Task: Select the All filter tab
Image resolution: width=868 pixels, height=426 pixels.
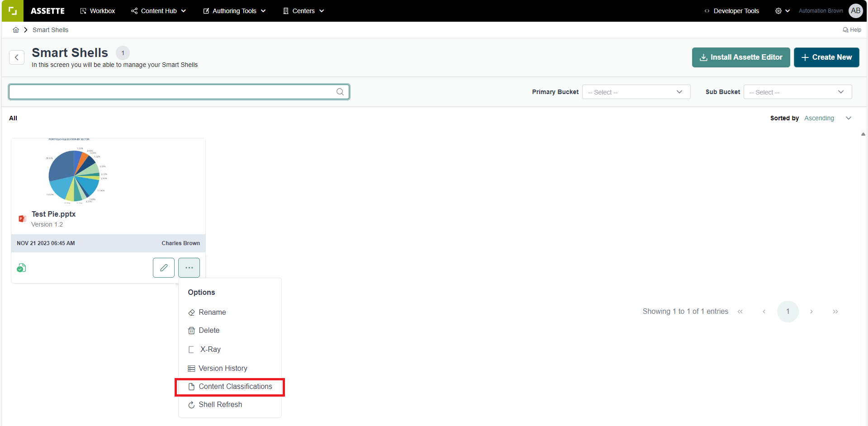Action: [13, 118]
